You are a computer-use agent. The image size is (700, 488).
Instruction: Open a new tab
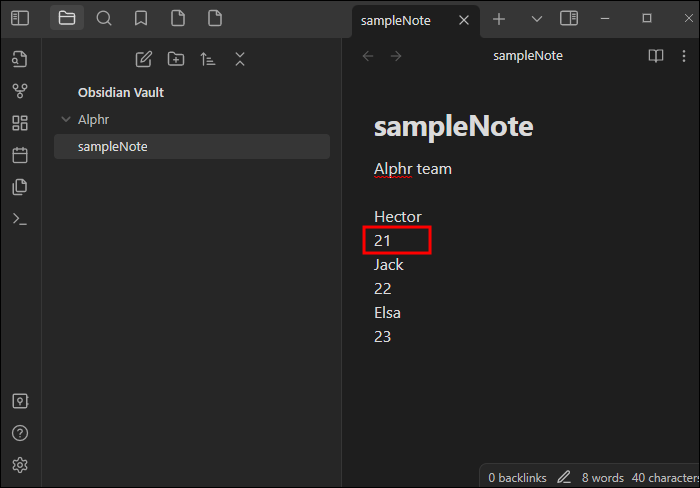point(499,19)
